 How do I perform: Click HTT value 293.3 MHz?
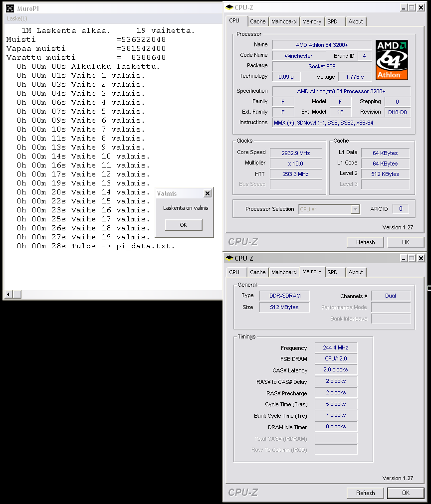[296, 174]
